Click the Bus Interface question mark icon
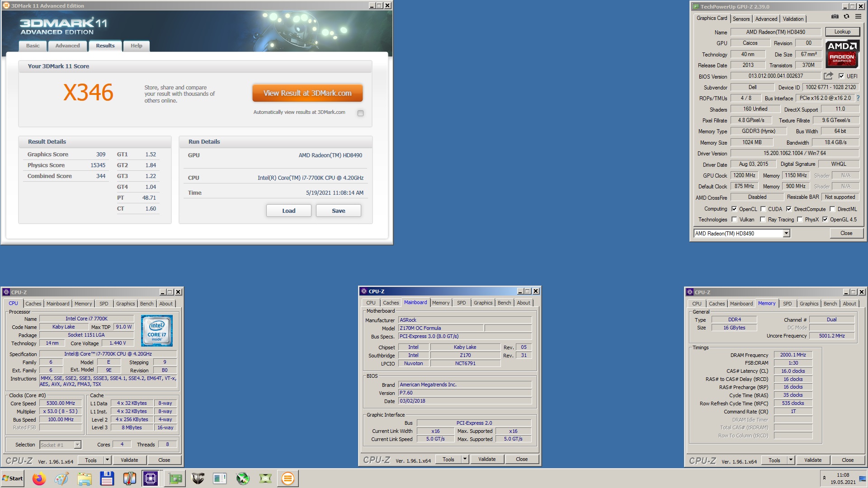 (858, 98)
